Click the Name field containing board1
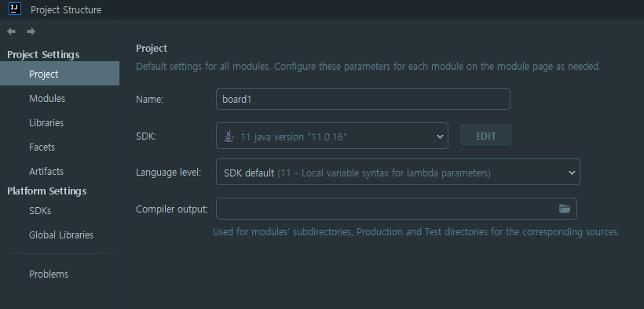This screenshot has width=644, height=309. click(x=363, y=99)
